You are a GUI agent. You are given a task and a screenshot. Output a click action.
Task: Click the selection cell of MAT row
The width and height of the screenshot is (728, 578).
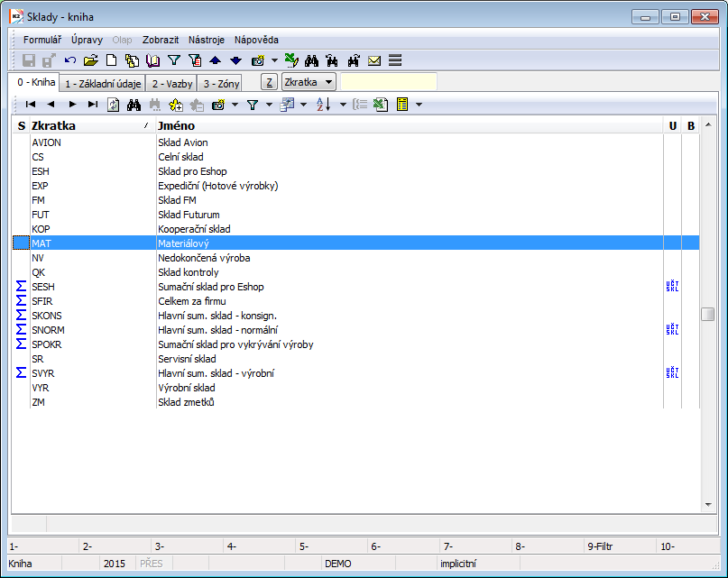(21, 243)
